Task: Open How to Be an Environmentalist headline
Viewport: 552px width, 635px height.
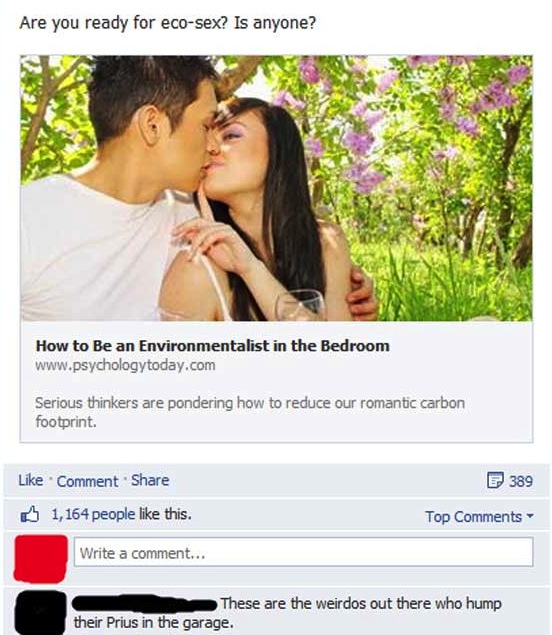Action: [213, 346]
